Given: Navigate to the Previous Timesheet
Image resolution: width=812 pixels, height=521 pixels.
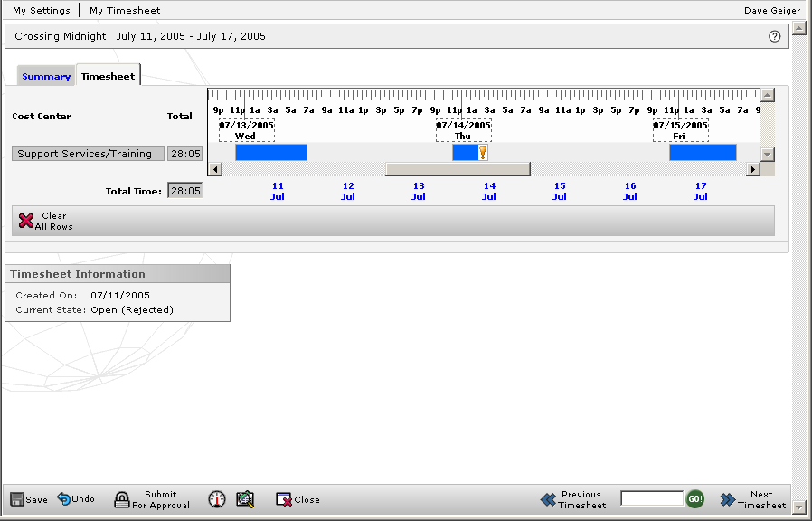Looking at the screenshot, I should point(572,498).
